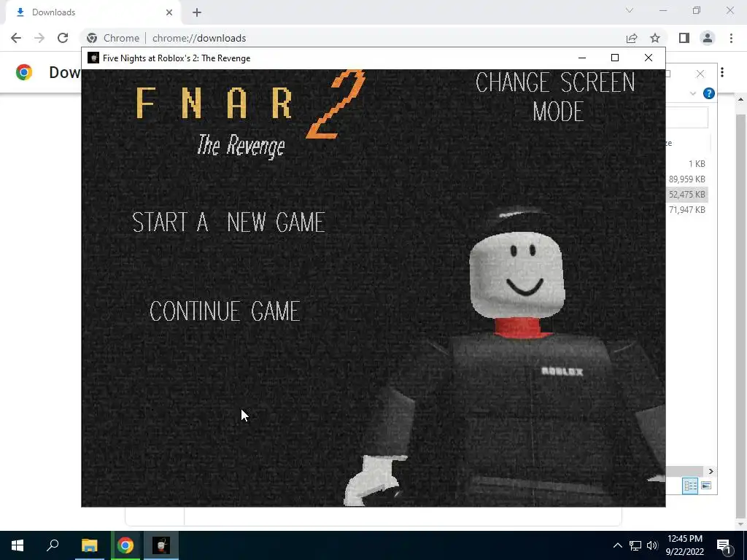This screenshot has height=560, width=747.
Task: Select the 1 KB file row
Action: point(686,164)
